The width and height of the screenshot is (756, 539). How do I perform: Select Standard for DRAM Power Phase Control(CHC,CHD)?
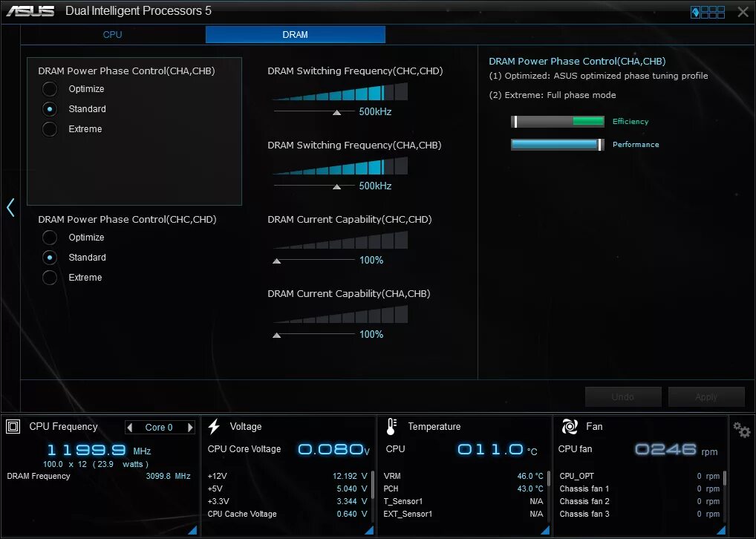click(x=50, y=258)
